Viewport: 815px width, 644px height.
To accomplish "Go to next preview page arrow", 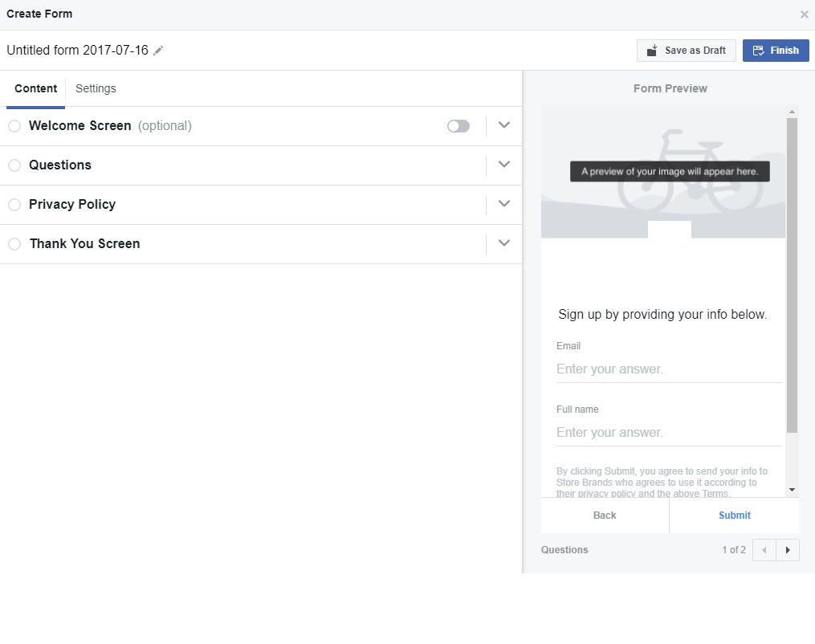I will click(x=788, y=550).
